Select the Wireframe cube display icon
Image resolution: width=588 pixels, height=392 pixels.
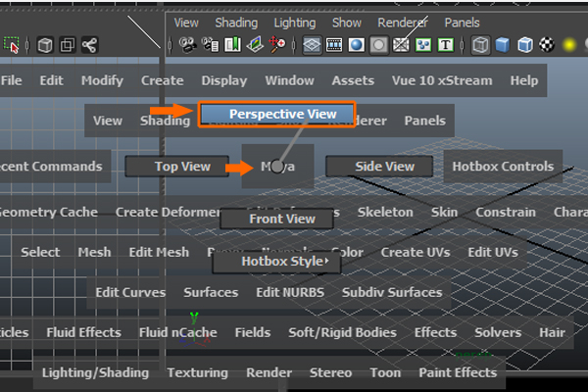pos(480,45)
